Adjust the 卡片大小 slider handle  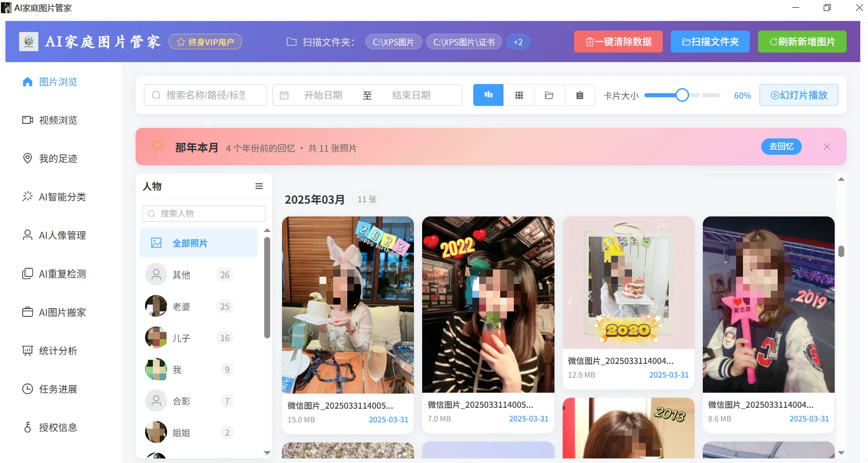pos(682,95)
